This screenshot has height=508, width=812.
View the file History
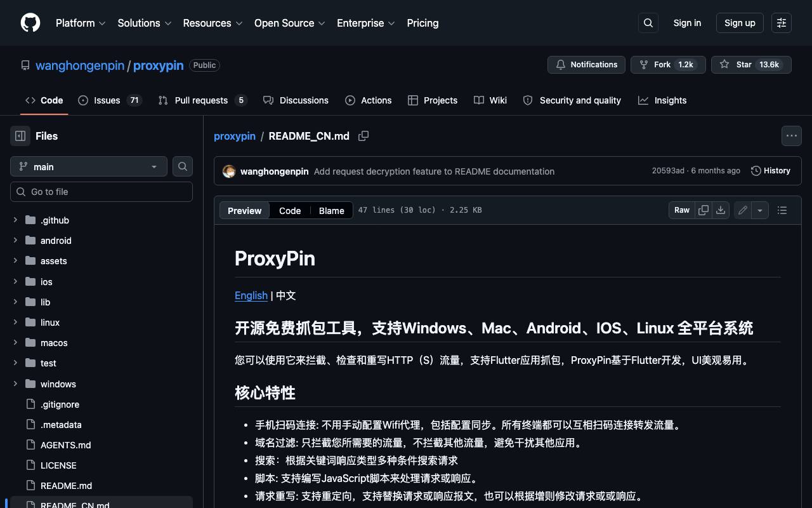771,171
